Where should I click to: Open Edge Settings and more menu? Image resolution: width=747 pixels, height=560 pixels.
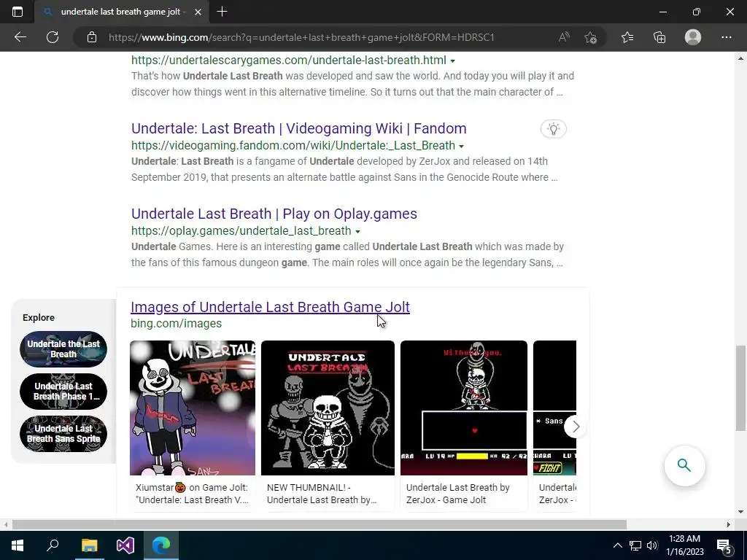726,37
